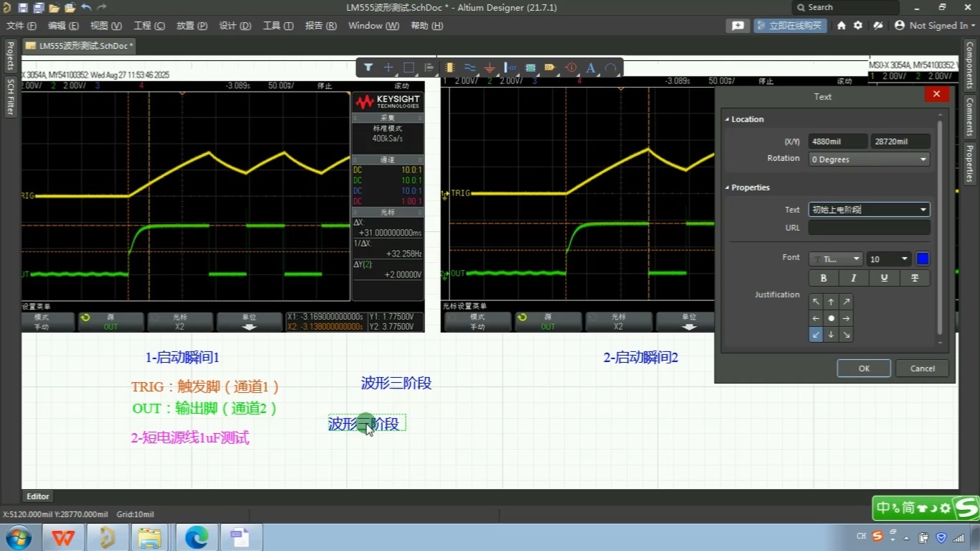
Task: Click the place directive (info) icon
Action: (571, 68)
